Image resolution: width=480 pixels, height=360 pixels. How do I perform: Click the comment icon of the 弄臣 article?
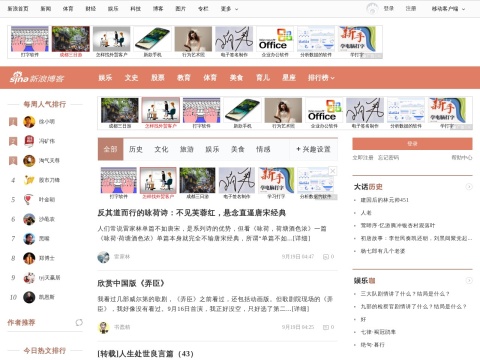pos(326,327)
